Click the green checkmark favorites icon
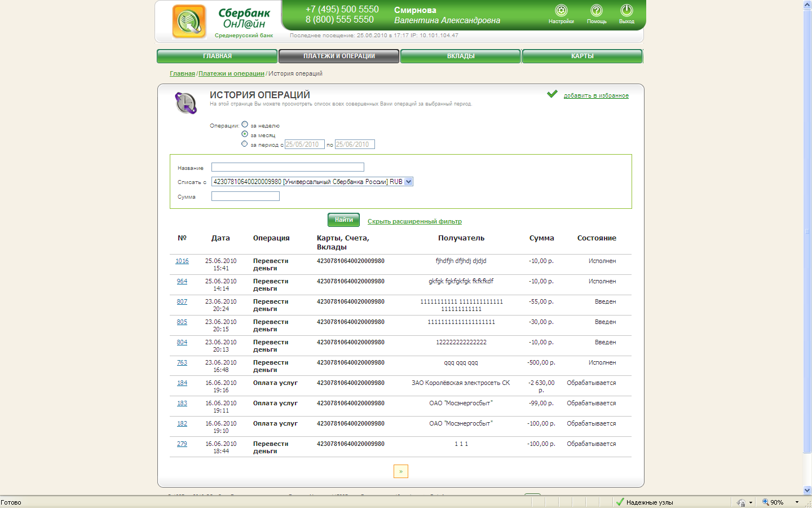The height and width of the screenshot is (508, 812). 552,94
